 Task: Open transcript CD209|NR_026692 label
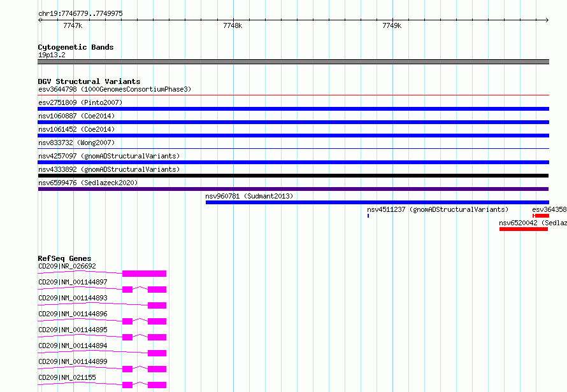(x=67, y=266)
